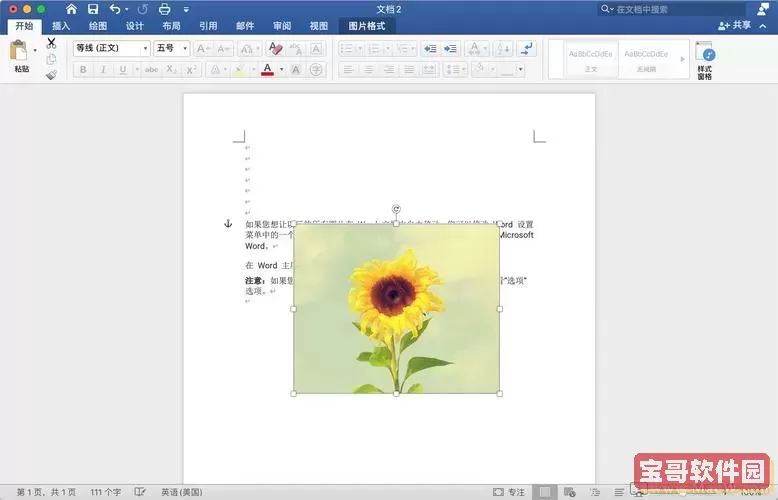Switch to 布局 tab
The width and height of the screenshot is (778, 500).
171,26
